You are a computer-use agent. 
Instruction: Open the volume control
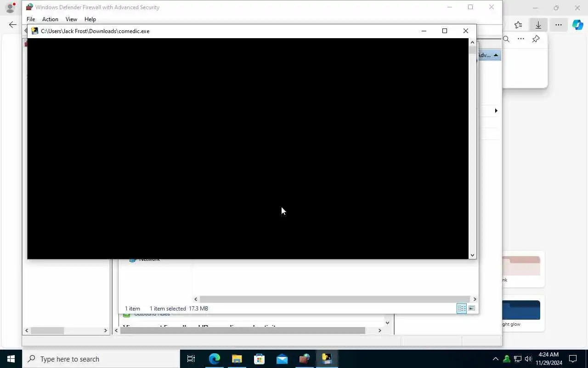click(528, 359)
